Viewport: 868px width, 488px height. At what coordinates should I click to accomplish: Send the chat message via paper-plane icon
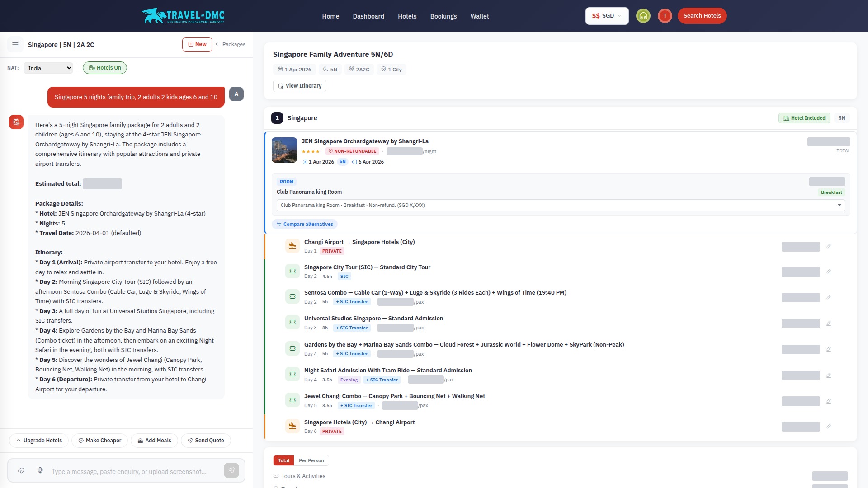pos(231,470)
